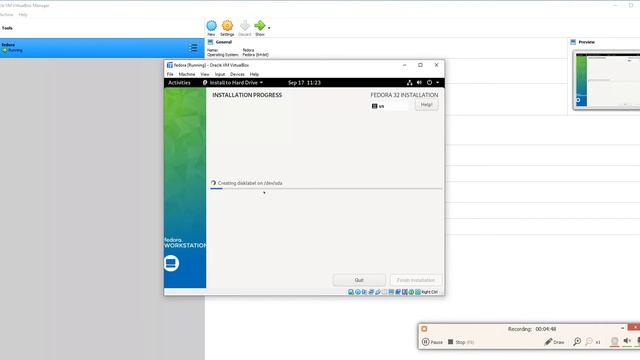This screenshot has width=640, height=360.
Task: Click the power icon in GNOME top bar
Action: coord(429,82)
